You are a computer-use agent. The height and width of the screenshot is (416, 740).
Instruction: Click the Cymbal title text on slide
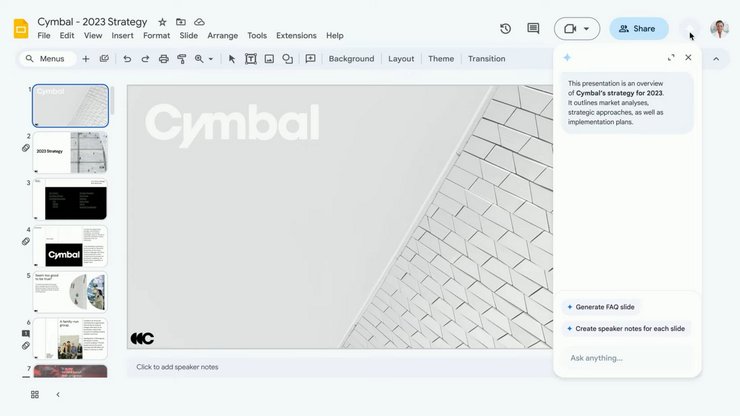[x=232, y=125]
